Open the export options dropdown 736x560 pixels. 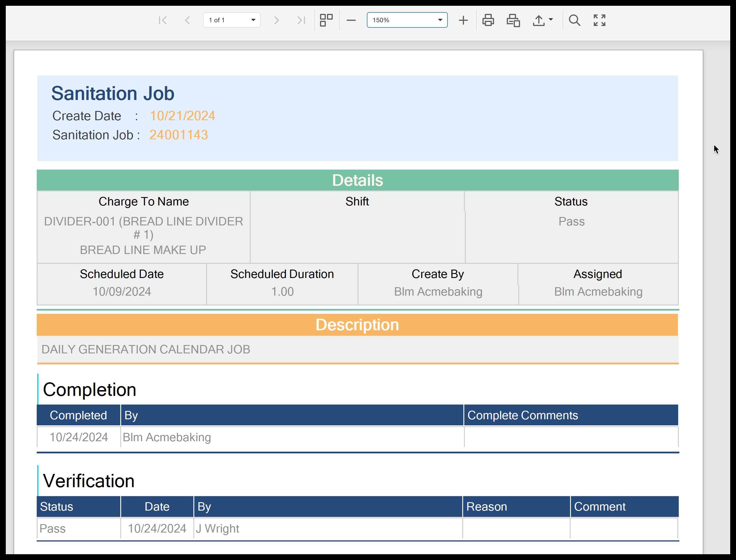543,20
